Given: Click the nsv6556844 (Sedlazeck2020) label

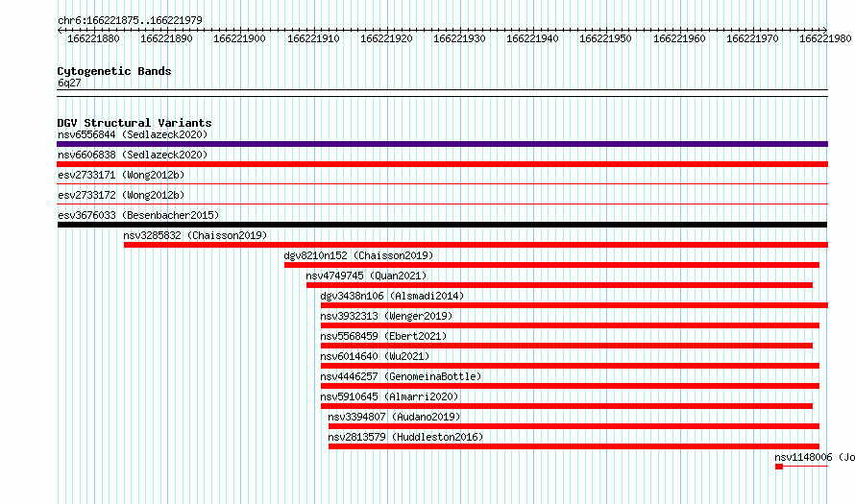Looking at the screenshot, I should coord(133,134).
